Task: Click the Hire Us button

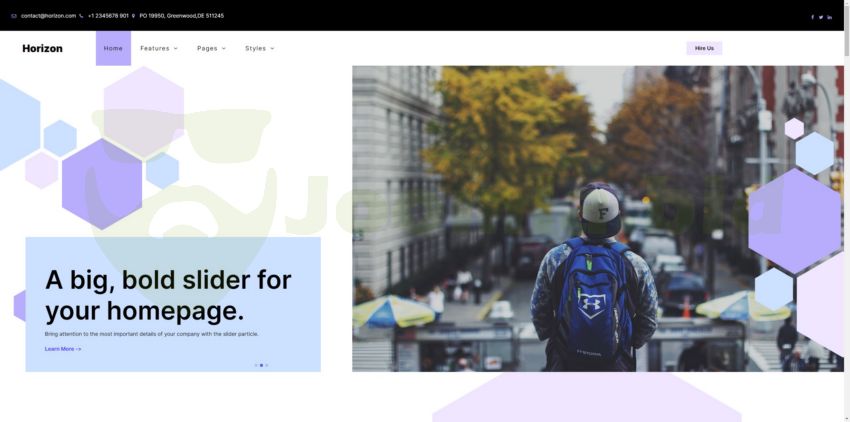Action: click(x=704, y=48)
